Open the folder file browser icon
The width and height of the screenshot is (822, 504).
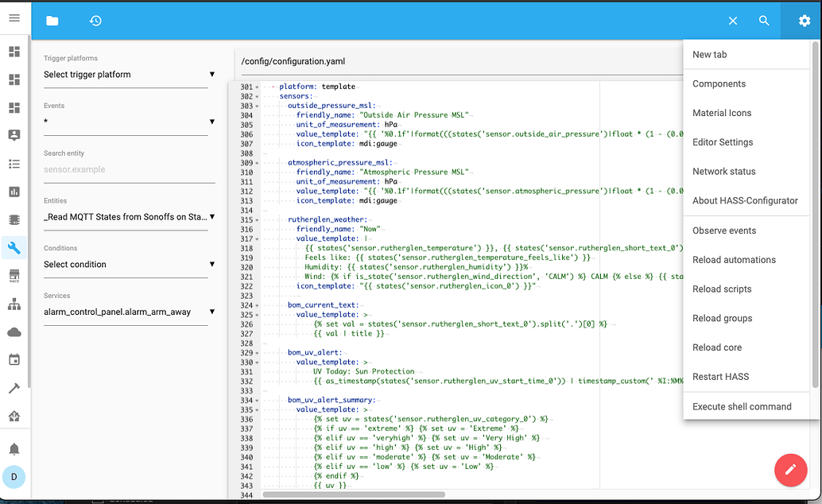point(52,21)
